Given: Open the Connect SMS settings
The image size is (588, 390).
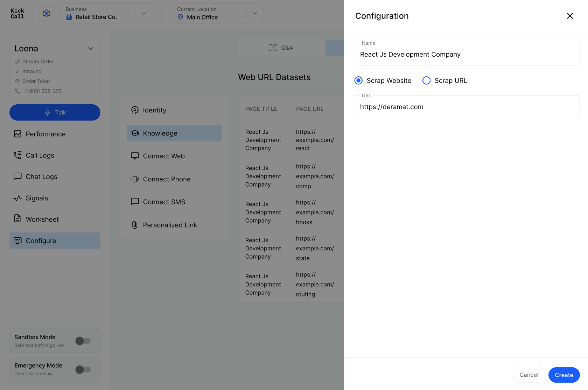Looking at the screenshot, I should (x=174, y=202).
